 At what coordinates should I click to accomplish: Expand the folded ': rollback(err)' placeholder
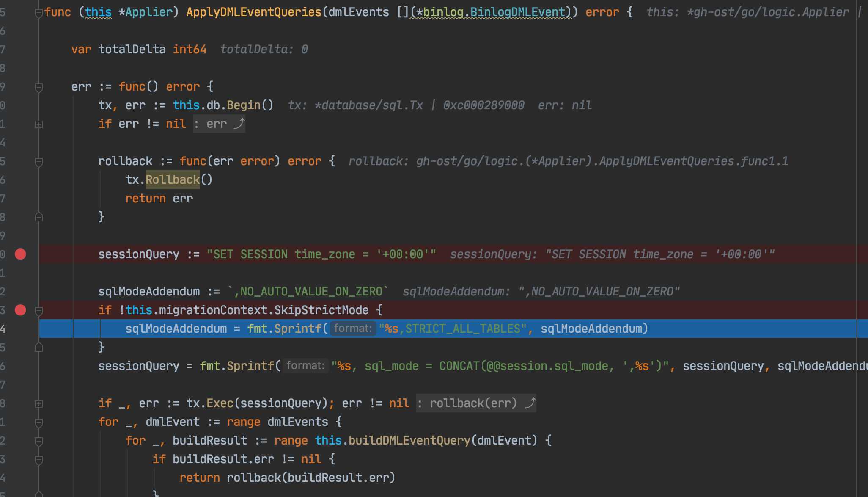click(x=476, y=403)
